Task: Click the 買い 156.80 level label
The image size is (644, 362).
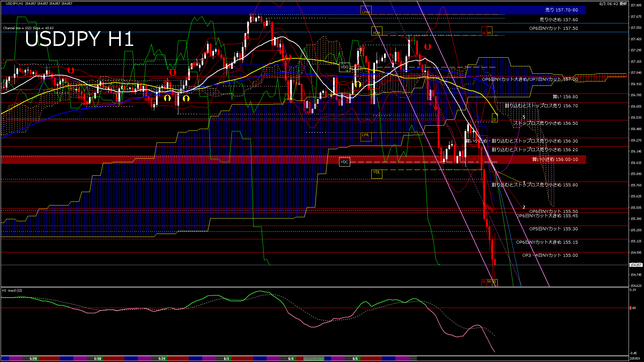Action: [565, 97]
